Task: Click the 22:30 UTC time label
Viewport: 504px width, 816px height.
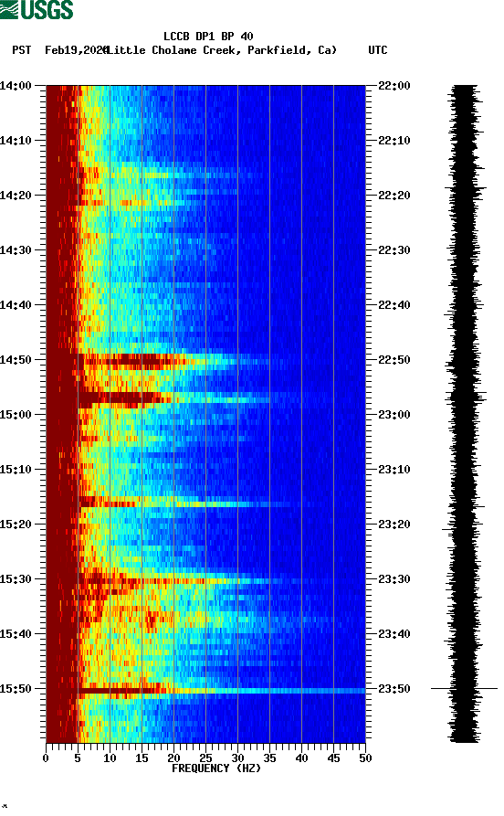Action: tap(394, 249)
